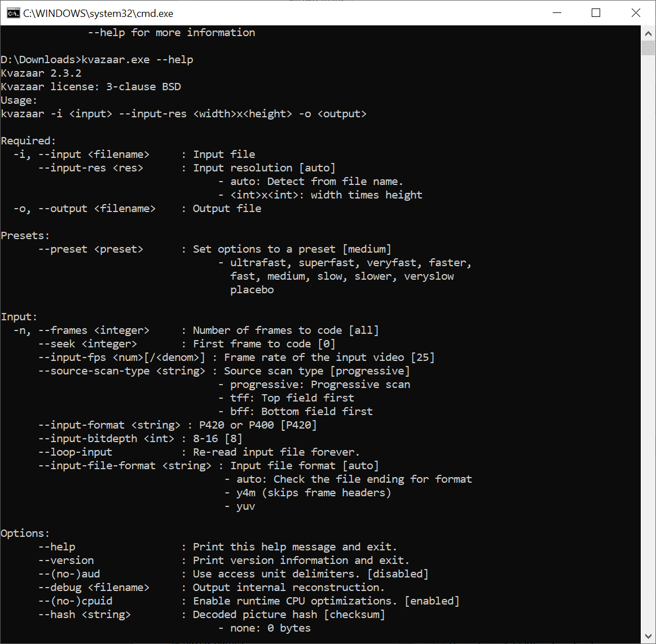Viewport: 656px width, 644px height.
Task: Click the 'Options:' section heading
Action: (25, 533)
